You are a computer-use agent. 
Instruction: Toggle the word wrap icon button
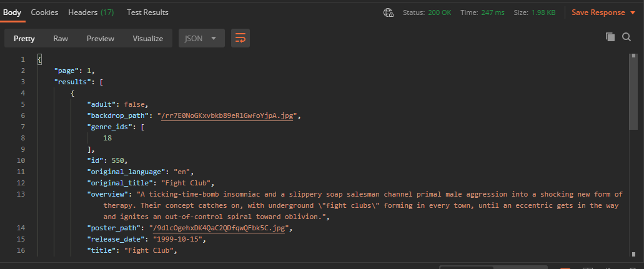[240, 38]
